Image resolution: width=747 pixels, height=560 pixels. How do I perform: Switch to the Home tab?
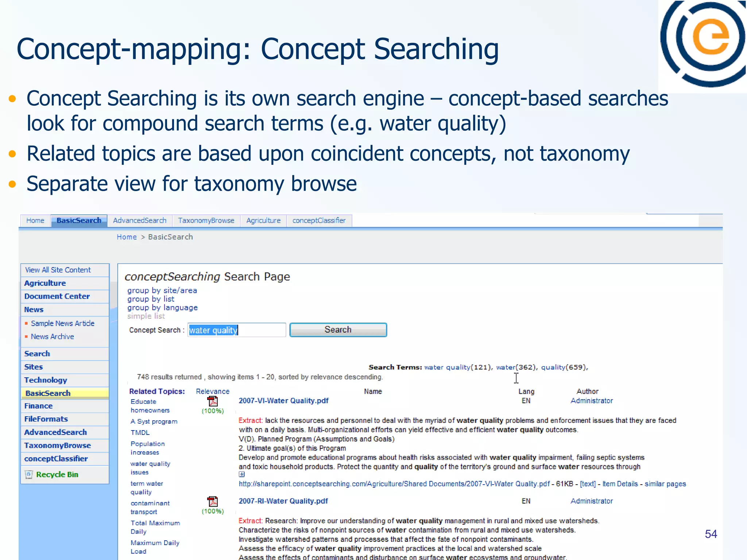point(35,221)
